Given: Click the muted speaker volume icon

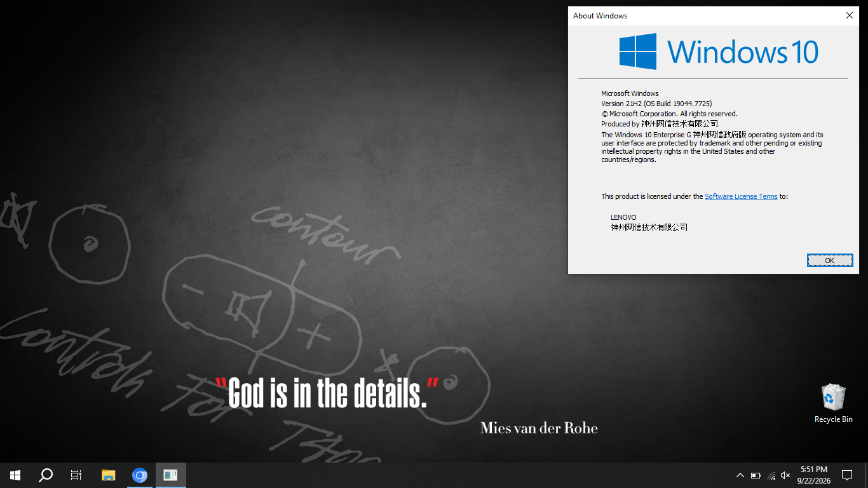Looking at the screenshot, I should (785, 475).
